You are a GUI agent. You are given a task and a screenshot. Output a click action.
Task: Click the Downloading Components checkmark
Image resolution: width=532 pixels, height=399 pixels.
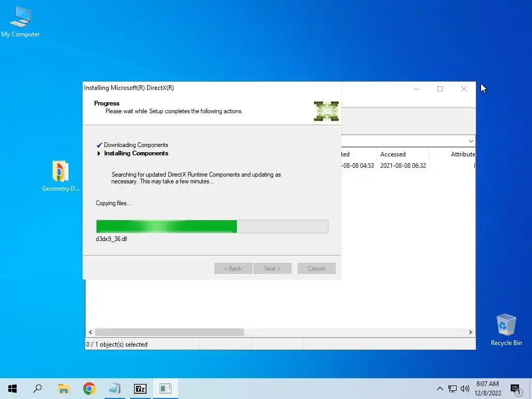(x=99, y=145)
